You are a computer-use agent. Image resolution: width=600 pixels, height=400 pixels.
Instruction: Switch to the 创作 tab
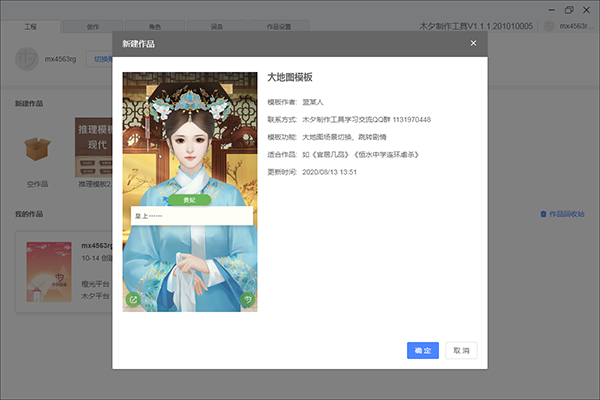pyautogui.click(x=93, y=26)
